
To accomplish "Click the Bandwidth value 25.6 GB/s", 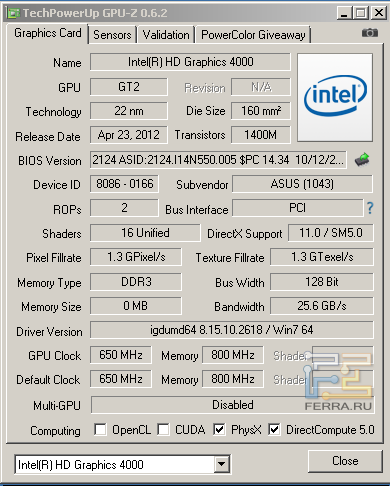I will 322,306.
